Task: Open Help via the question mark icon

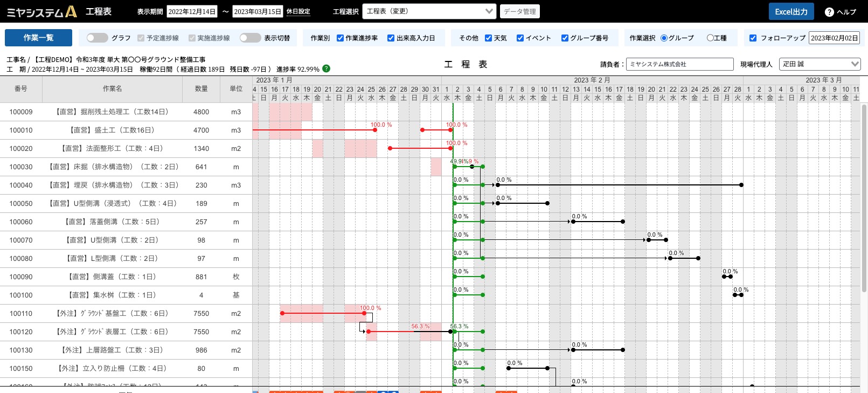Action: click(x=829, y=12)
